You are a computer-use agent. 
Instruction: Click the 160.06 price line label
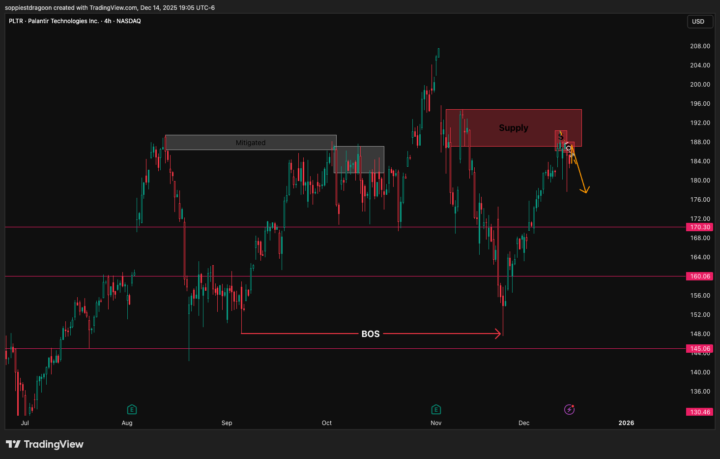pyautogui.click(x=699, y=276)
